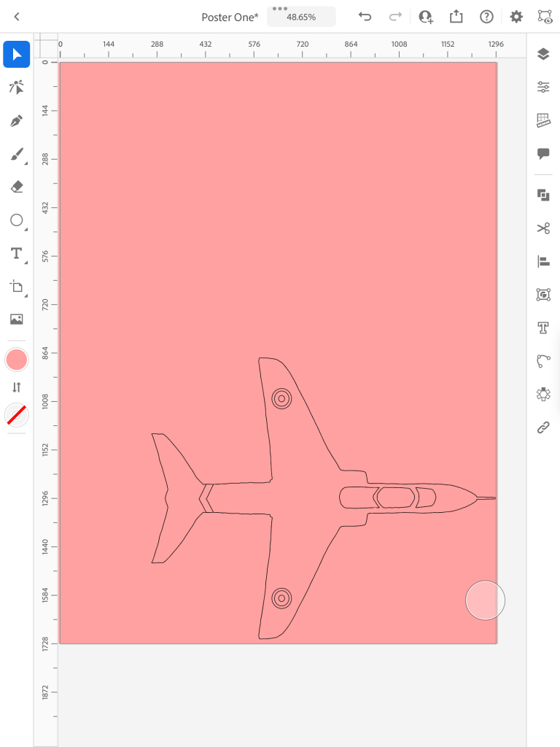Open the Artboard tool

coord(16,286)
